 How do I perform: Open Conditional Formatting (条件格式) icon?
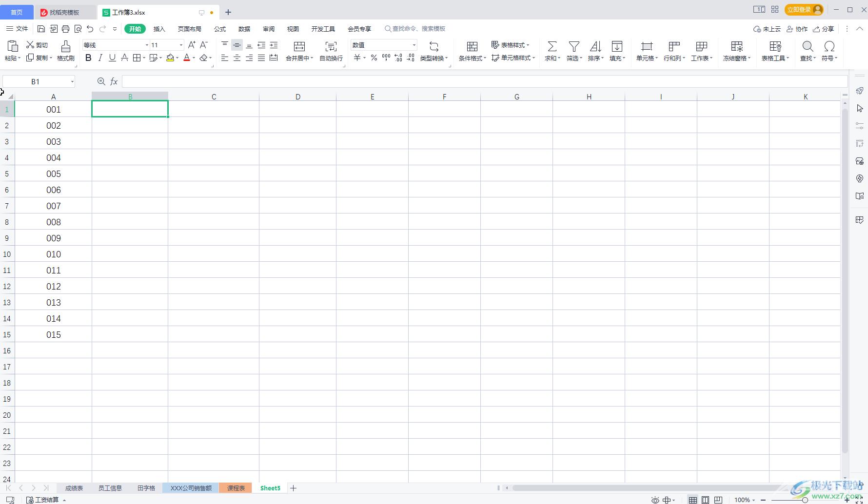[x=472, y=46]
